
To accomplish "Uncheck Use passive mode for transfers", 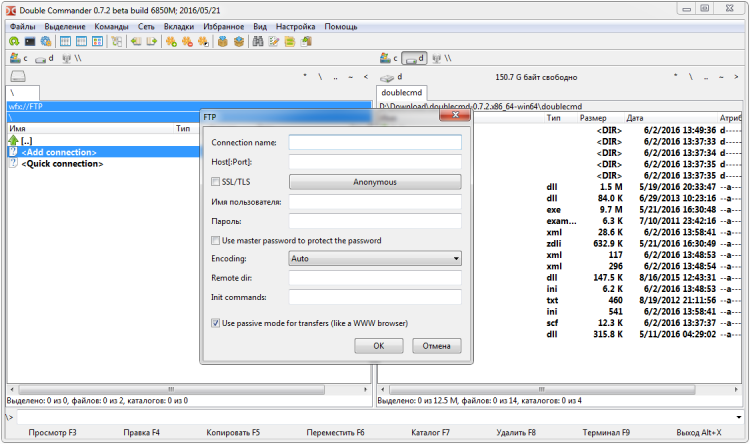I will [x=216, y=323].
